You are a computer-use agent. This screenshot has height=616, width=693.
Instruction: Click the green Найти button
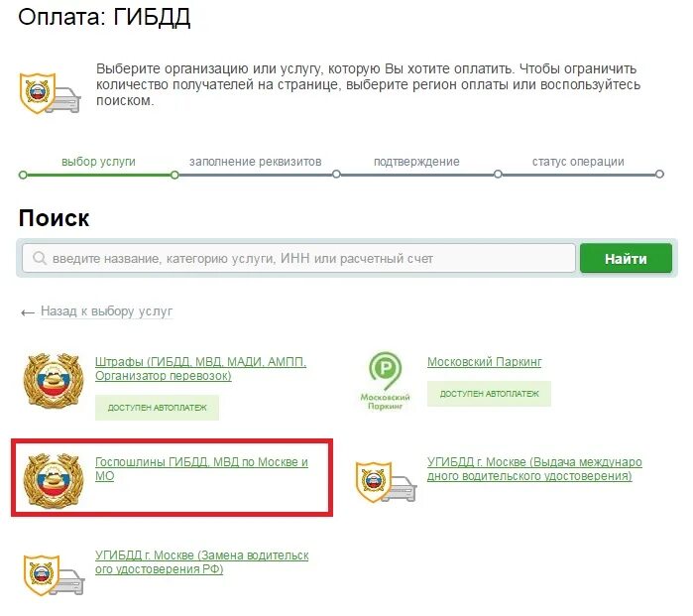pos(626,258)
